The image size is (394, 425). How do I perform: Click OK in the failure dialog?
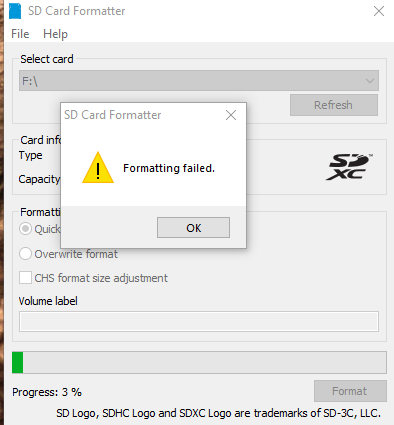[193, 228]
